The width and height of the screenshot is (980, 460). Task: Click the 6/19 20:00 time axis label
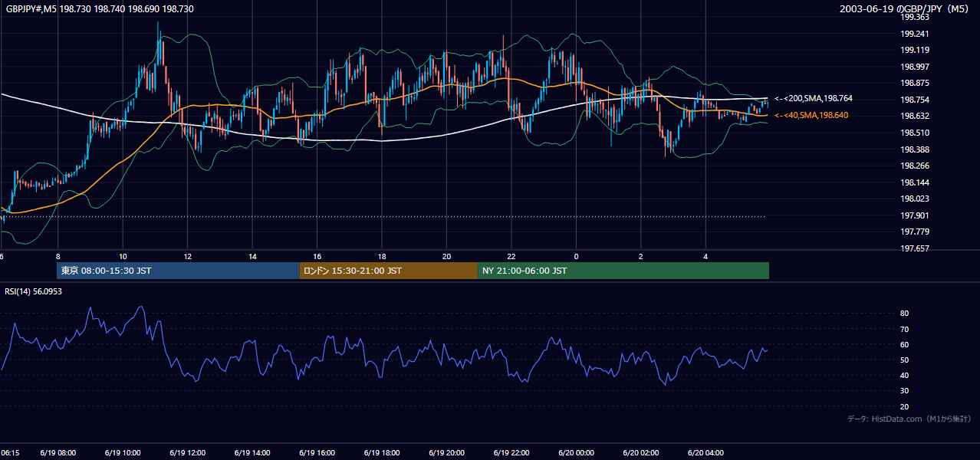pyautogui.click(x=447, y=453)
